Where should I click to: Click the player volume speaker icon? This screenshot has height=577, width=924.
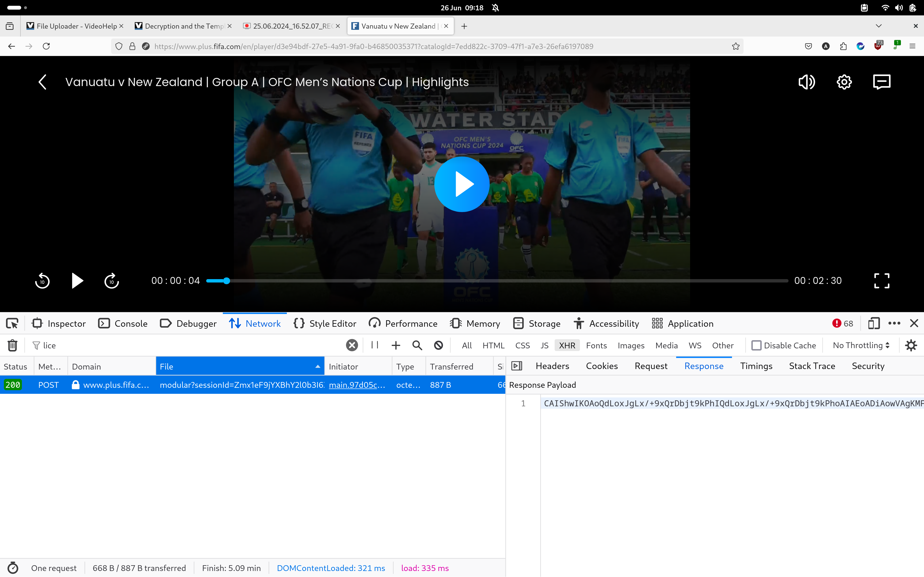[x=806, y=82]
